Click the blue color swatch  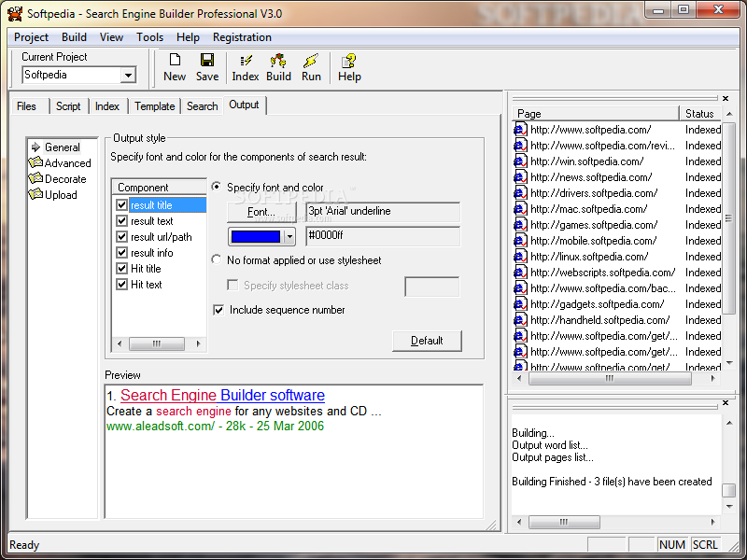(256, 237)
